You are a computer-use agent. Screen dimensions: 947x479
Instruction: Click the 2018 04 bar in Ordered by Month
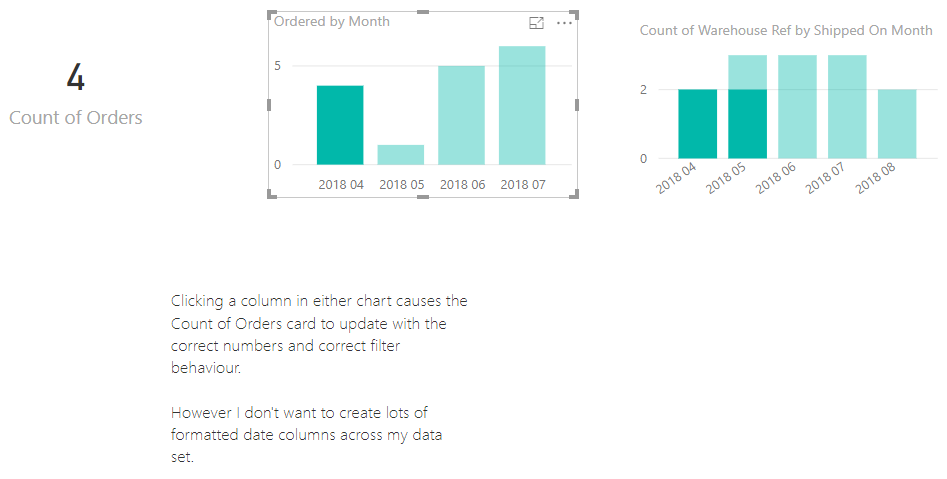[x=340, y=125]
